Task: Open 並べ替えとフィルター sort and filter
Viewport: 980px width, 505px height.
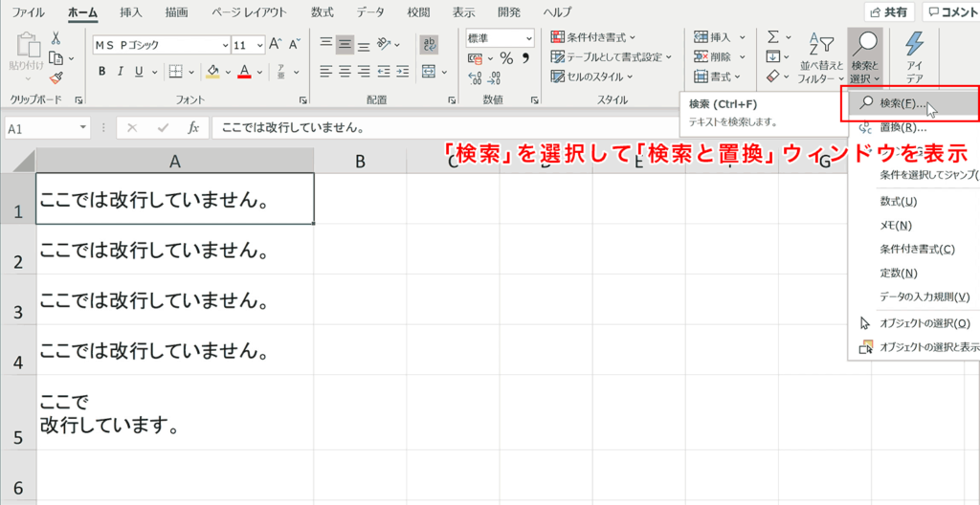Action: coord(820,57)
